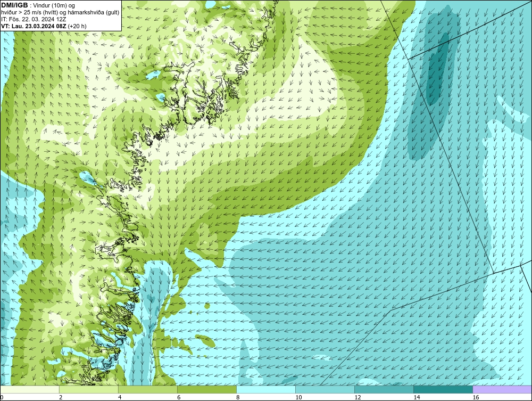532x401 pixels.
Task: Click the teal 12–14 m/s legend color
Action: click(384, 389)
